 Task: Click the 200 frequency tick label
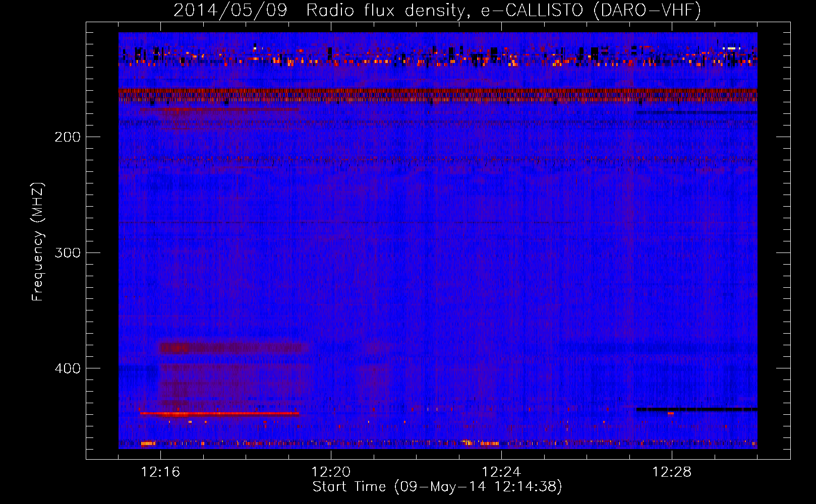(68, 137)
